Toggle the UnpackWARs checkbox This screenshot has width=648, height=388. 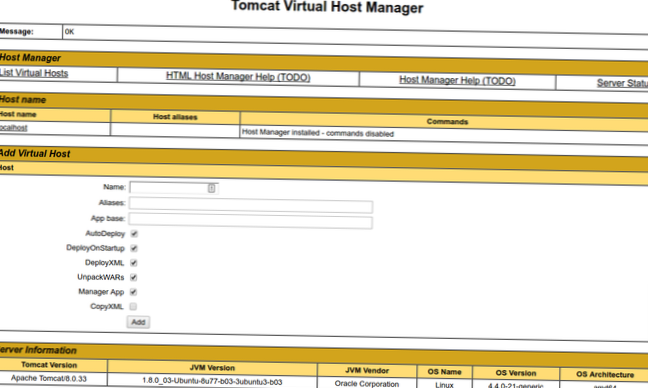coord(133,277)
